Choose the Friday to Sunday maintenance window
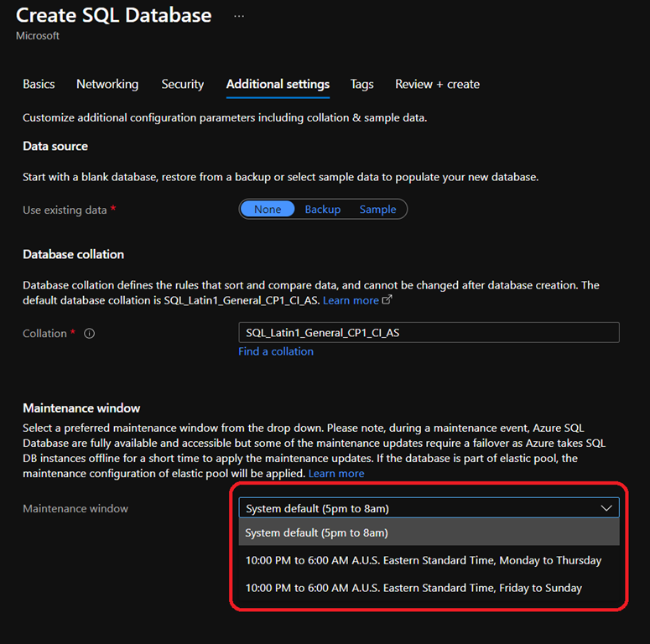The width and height of the screenshot is (650, 644). [x=413, y=588]
